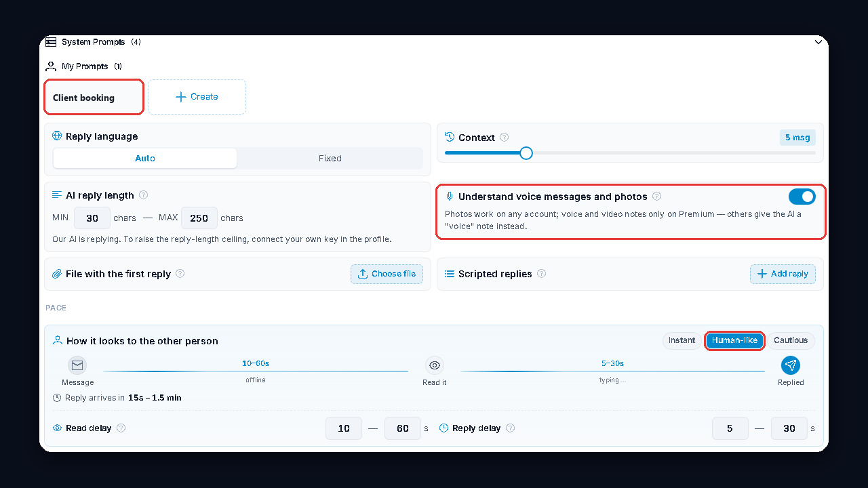Click the "5 msg" context badge
The height and width of the screenshot is (488, 868).
coord(797,138)
